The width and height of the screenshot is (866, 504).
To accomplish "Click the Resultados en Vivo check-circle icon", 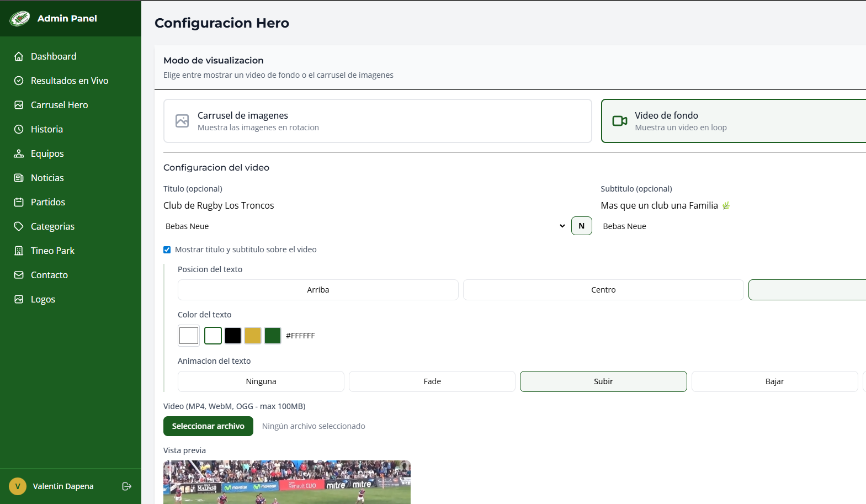I will (x=19, y=81).
